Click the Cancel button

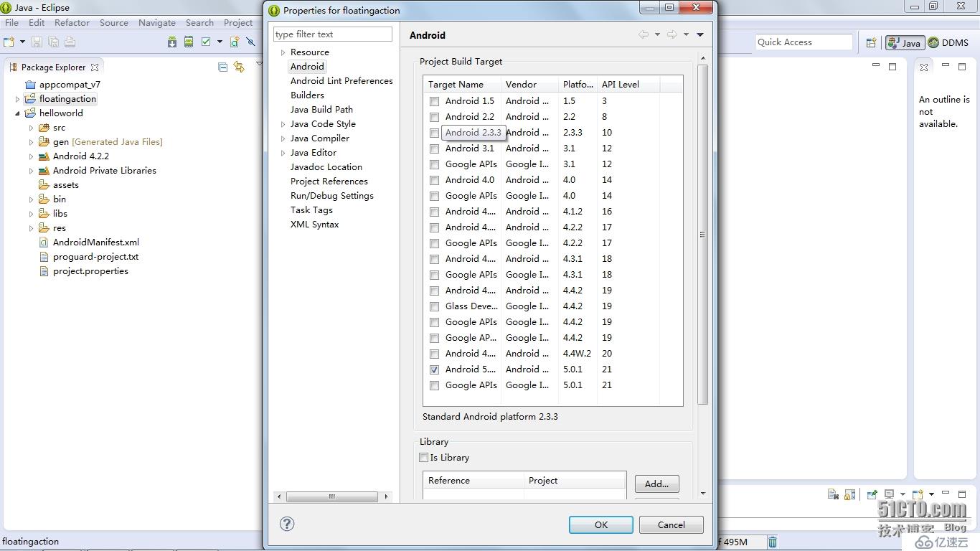click(672, 524)
